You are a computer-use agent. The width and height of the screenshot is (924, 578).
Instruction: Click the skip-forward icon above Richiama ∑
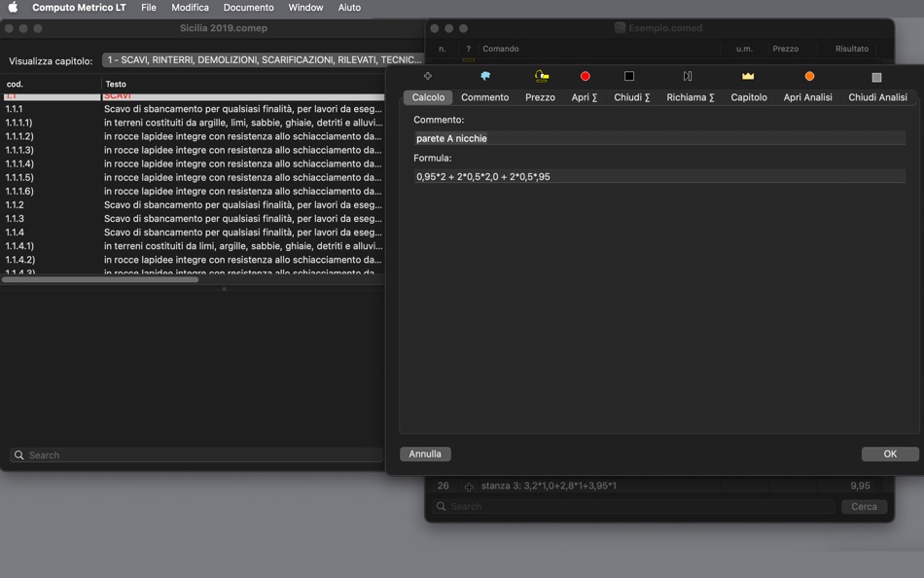(x=688, y=76)
